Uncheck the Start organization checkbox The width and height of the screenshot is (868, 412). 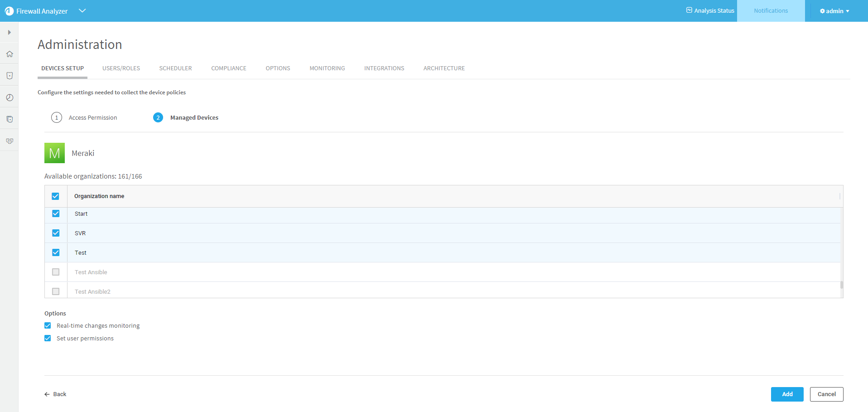click(56, 213)
